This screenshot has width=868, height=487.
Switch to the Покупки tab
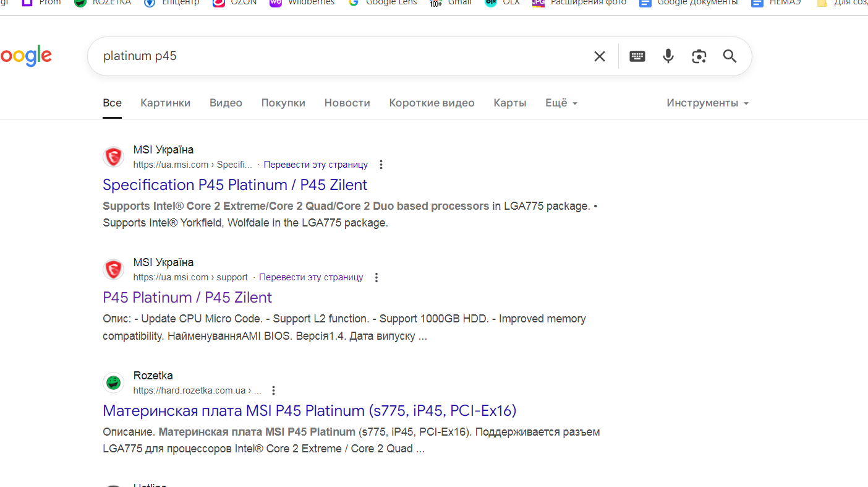click(x=283, y=103)
